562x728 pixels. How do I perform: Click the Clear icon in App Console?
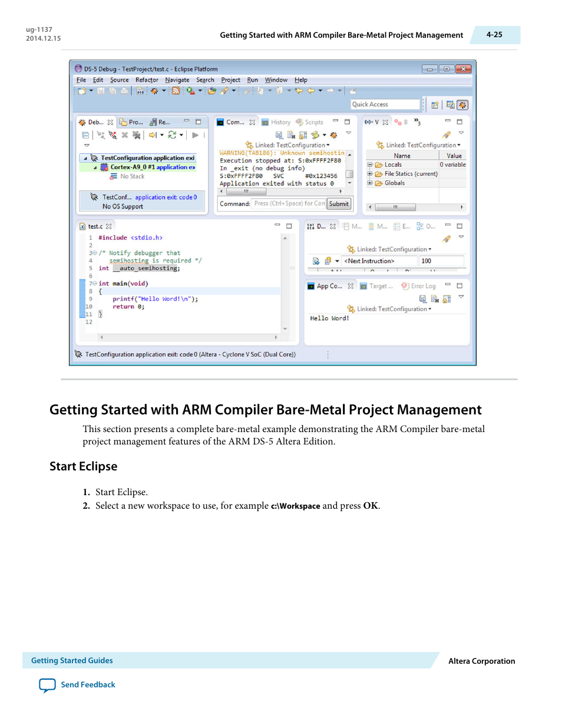coord(435,299)
